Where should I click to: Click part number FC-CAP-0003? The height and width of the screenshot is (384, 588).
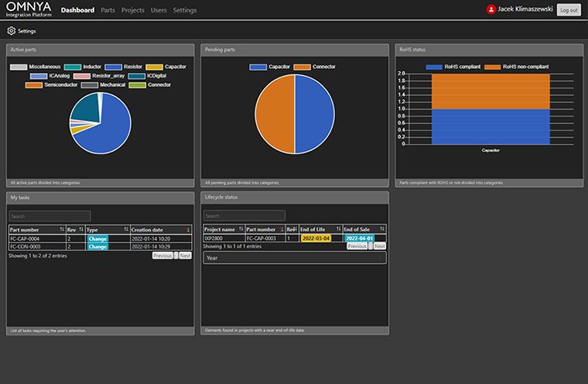point(262,238)
